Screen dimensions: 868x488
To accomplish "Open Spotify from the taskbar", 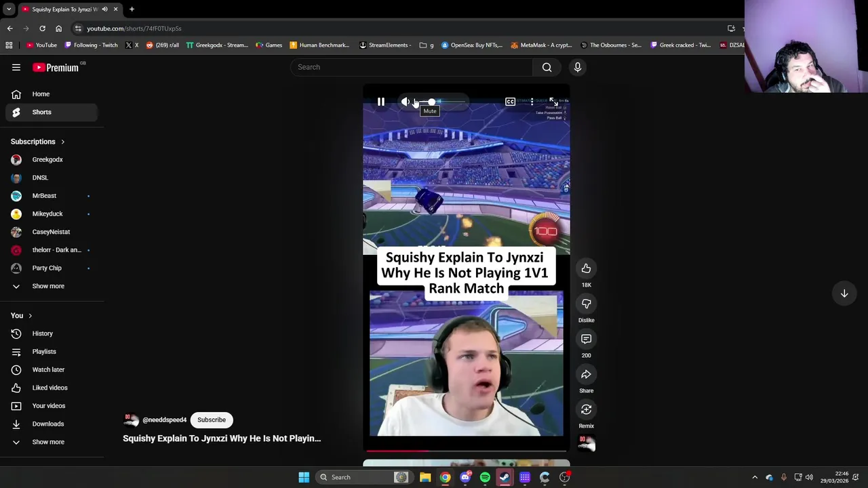I will click(485, 477).
